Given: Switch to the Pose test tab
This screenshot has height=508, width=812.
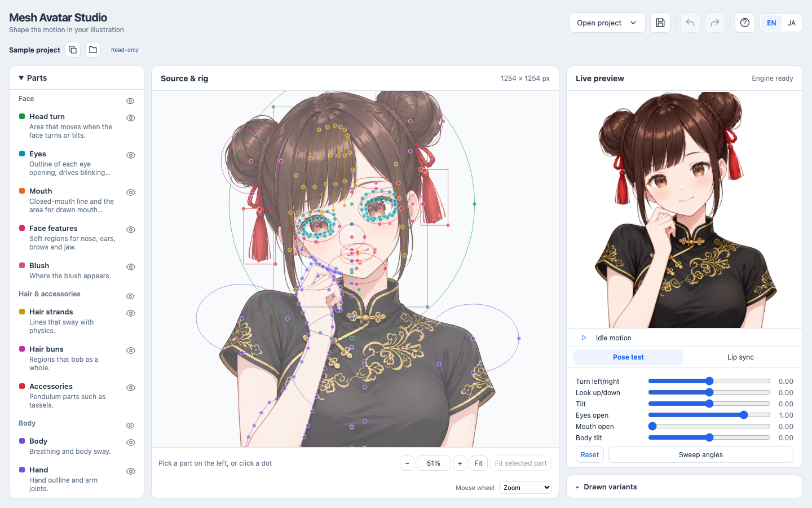Looking at the screenshot, I should tap(628, 357).
